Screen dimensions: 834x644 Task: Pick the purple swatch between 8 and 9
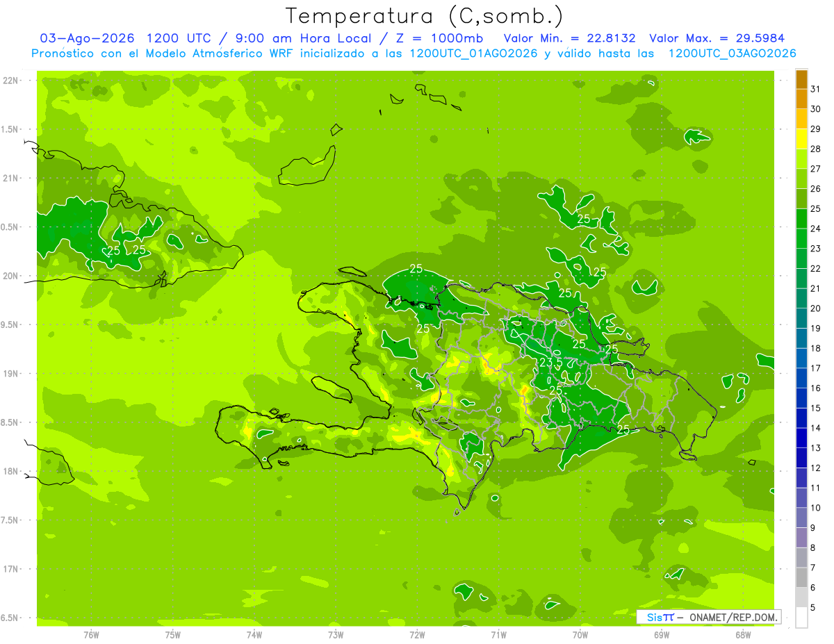(801, 538)
